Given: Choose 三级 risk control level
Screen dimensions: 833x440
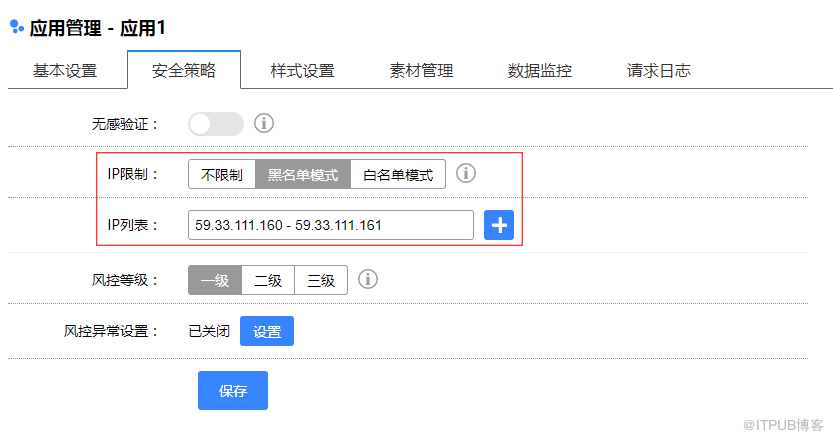Looking at the screenshot, I should pyautogui.click(x=321, y=280).
